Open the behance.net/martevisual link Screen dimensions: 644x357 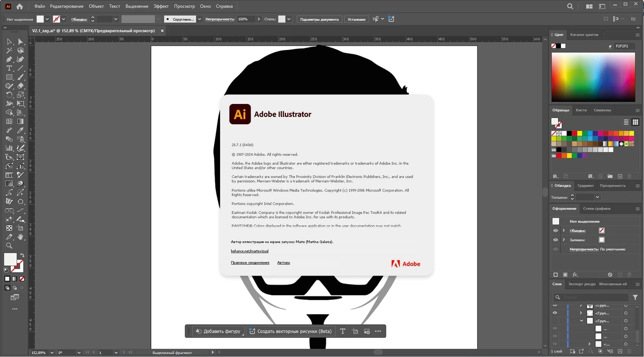[x=250, y=251]
